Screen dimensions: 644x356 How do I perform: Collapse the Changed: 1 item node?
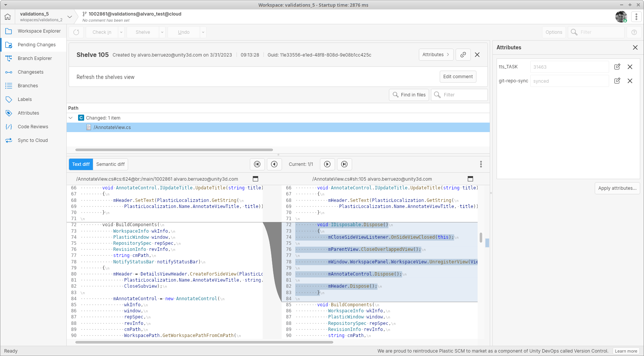pyautogui.click(x=71, y=118)
